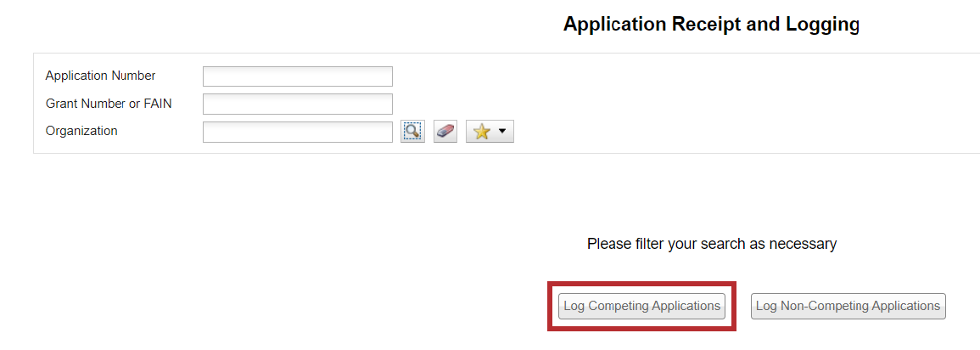The width and height of the screenshot is (980, 350).
Task: Expand the dropdown arrow beside the star
Action: (x=502, y=132)
